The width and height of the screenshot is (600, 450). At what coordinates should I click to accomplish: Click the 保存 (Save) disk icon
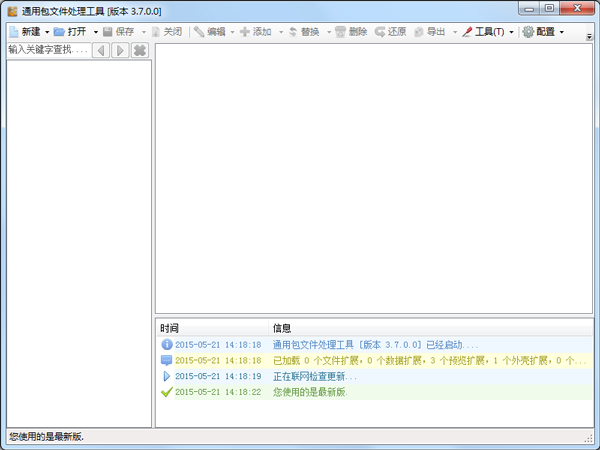(x=107, y=32)
